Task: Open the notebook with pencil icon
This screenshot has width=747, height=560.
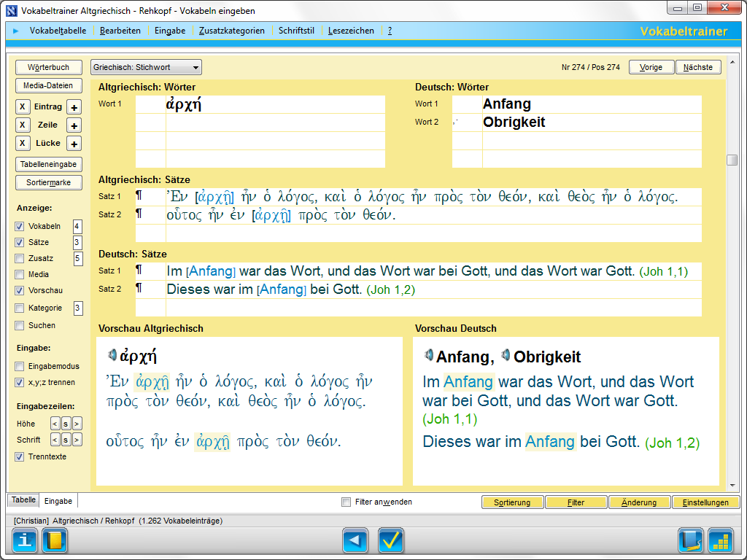Action: pyautogui.click(x=691, y=540)
